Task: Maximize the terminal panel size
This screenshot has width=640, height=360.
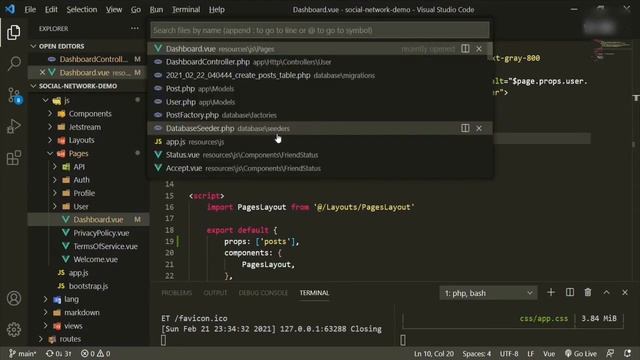Action: pyautogui.click(x=607, y=292)
